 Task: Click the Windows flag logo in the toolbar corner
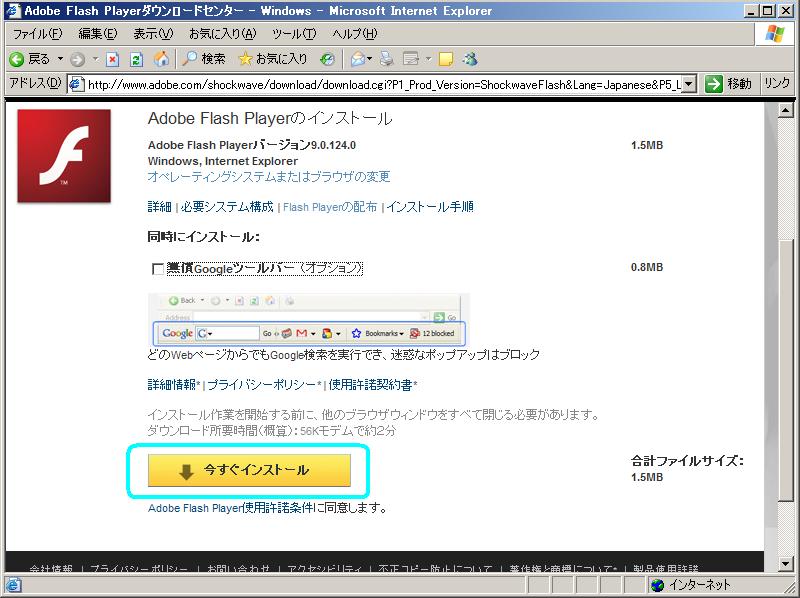(774, 34)
